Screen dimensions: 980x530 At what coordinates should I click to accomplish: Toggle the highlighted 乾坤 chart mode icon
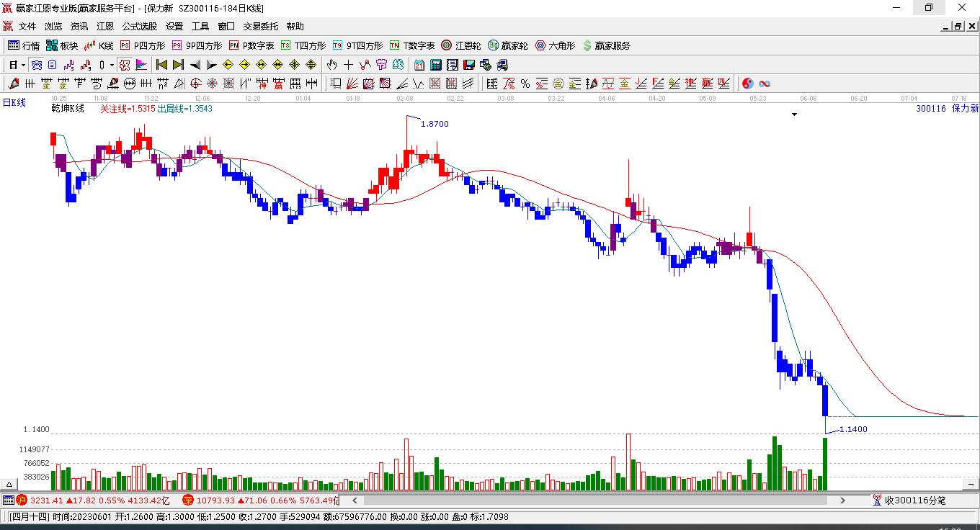[x=124, y=65]
